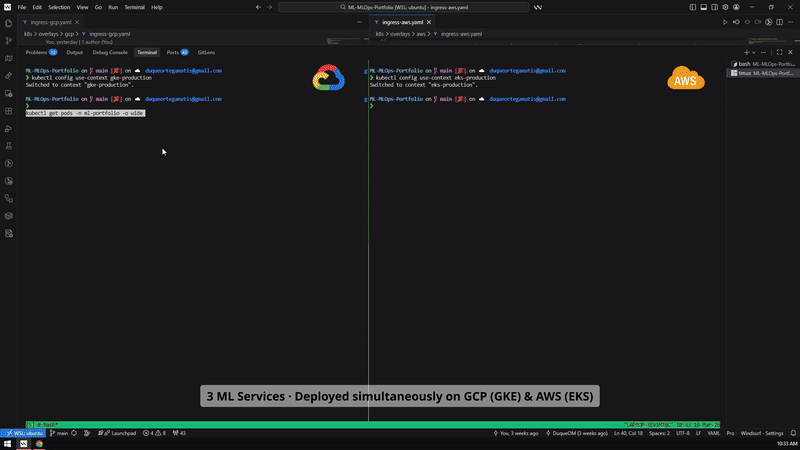800x450 pixels.
Task: Open the Selection menu
Action: [x=59, y=7]
